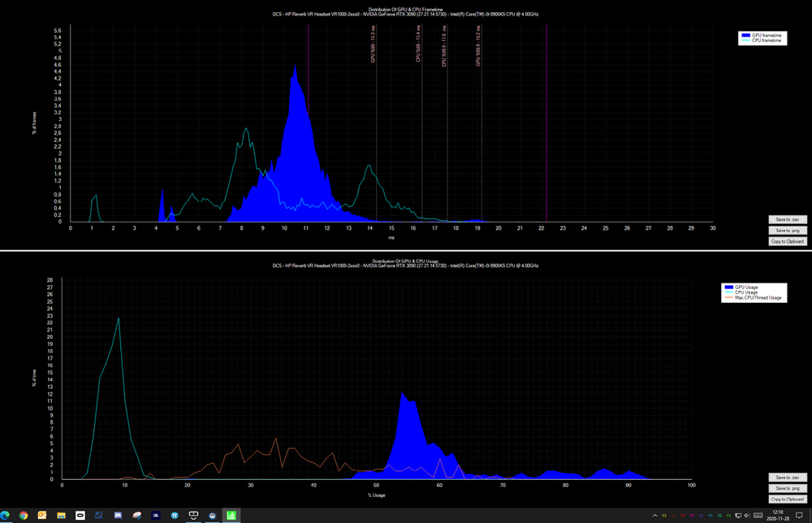Click the 'GPU %99 - 14.3 ms' vertical marker label
Image resolution: width=812 pixels, height=523 pixels.
(x=373, y=45)
